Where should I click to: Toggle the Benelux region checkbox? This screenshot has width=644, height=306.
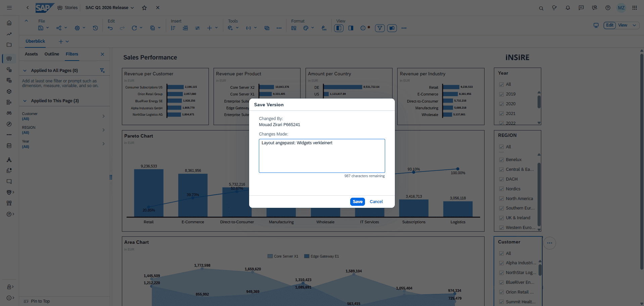501,160
